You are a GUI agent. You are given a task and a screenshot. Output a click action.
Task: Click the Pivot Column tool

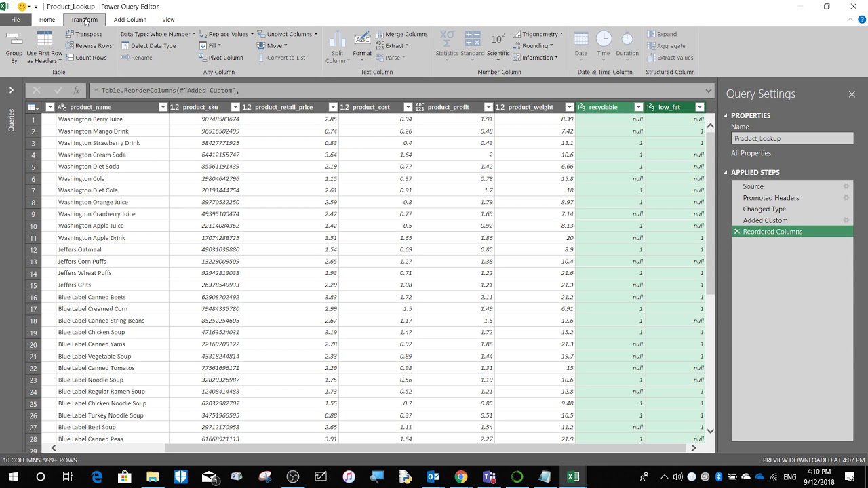221,58
